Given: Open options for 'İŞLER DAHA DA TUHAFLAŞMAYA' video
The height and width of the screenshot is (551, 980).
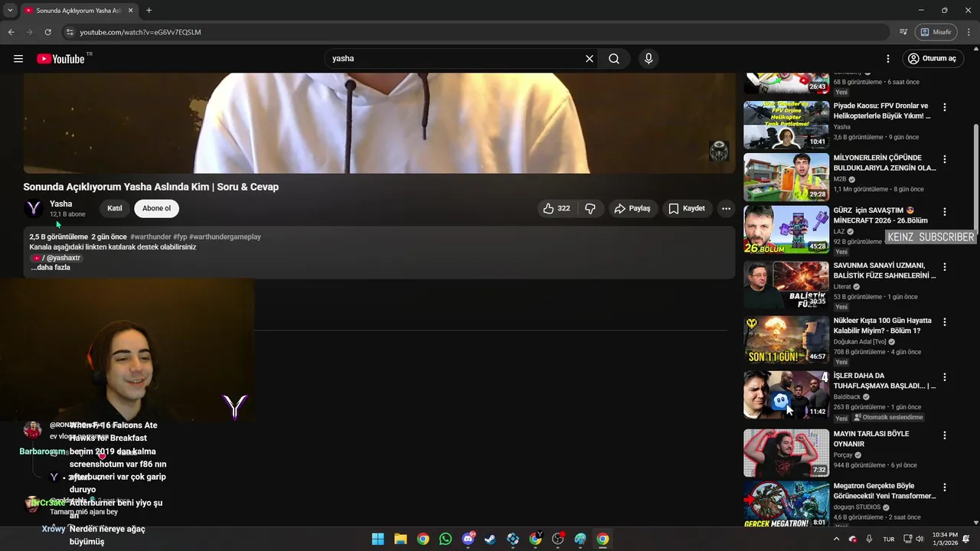Looking at the screenshot, I should (x=945, y=377).
